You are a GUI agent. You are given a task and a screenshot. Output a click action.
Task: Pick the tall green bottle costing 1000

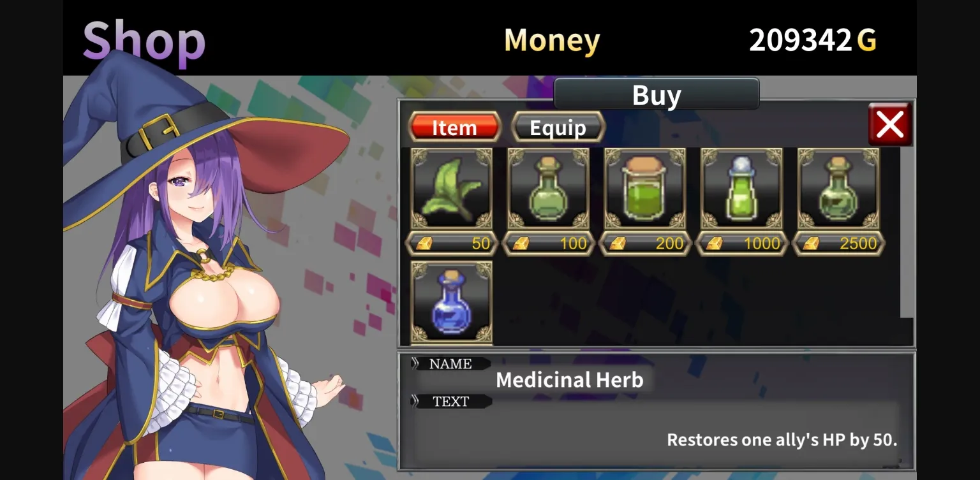742,189
